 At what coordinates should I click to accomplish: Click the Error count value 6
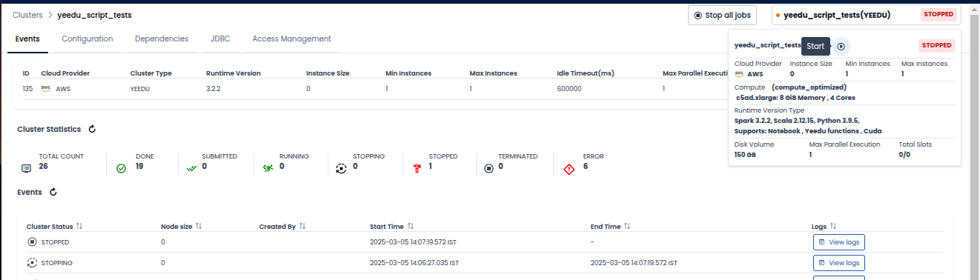(x=585, y=167)
